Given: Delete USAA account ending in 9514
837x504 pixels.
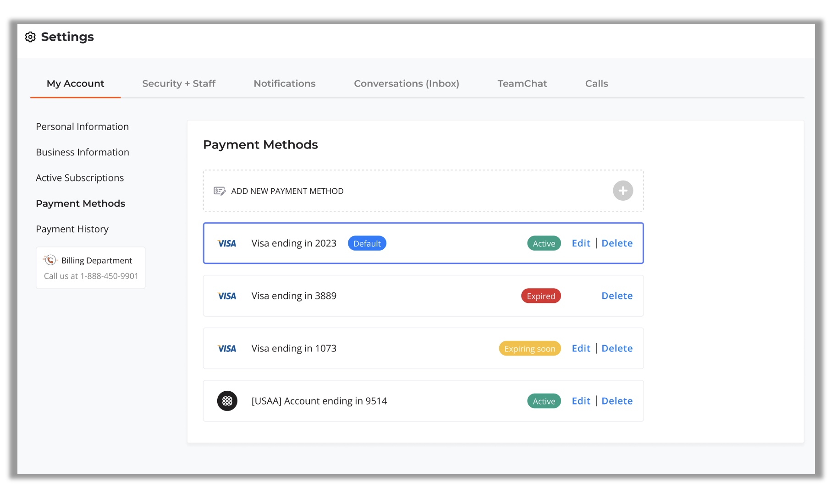Looking at the screenshot, I should pos(617,401).
